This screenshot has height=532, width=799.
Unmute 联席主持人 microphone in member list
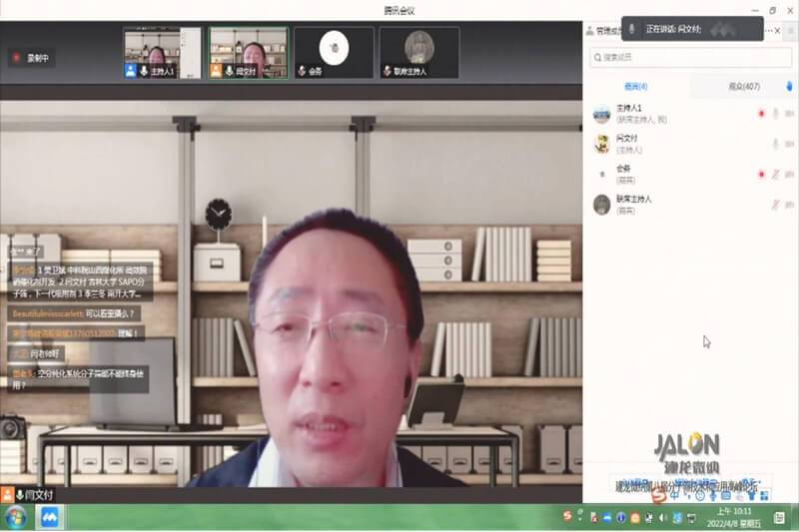775,205
